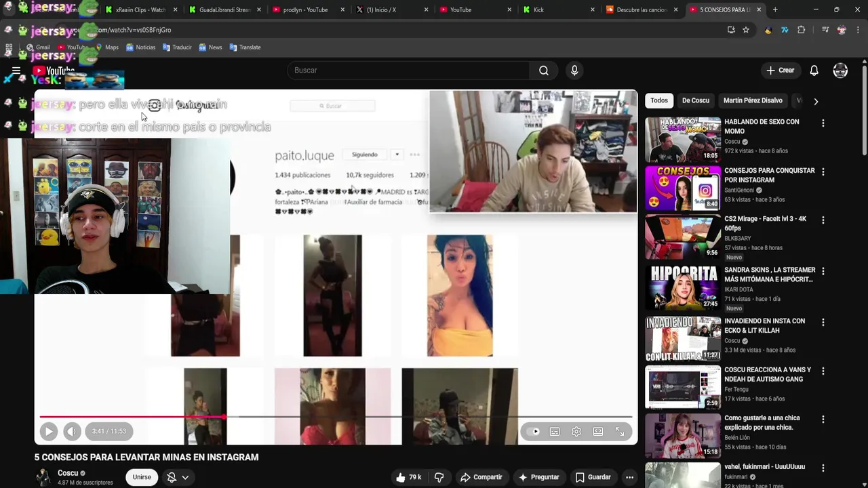Viewport: 868px width, 488px height.
Task: Open options for vahel, fukinmari video
Action: (x=823, y=468)
